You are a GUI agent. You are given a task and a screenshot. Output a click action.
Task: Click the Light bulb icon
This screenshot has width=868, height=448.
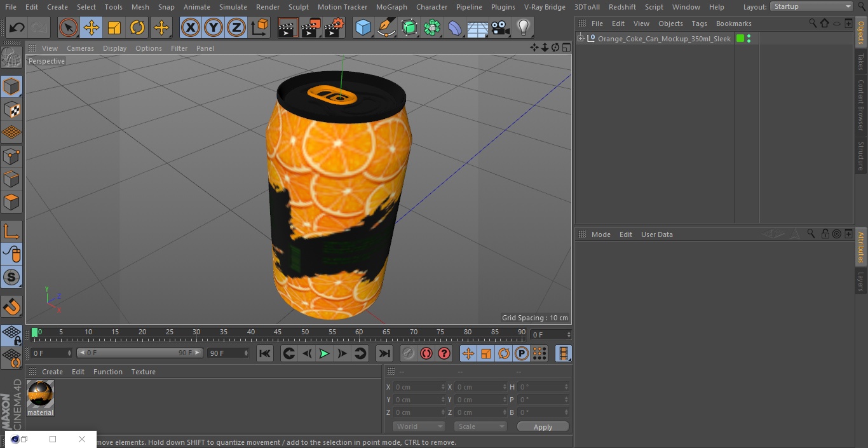click(x=524, y=27)
